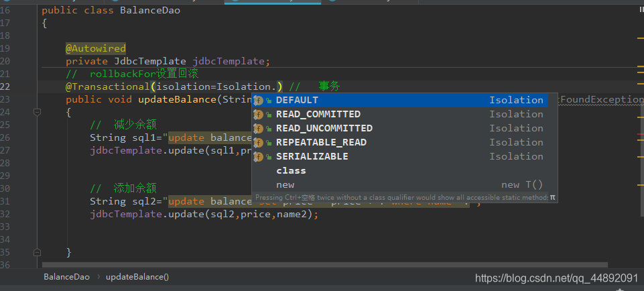The image size is (644, 291).
Task: Collapse fold marker at line 35
Action: [x=37, y=252]
